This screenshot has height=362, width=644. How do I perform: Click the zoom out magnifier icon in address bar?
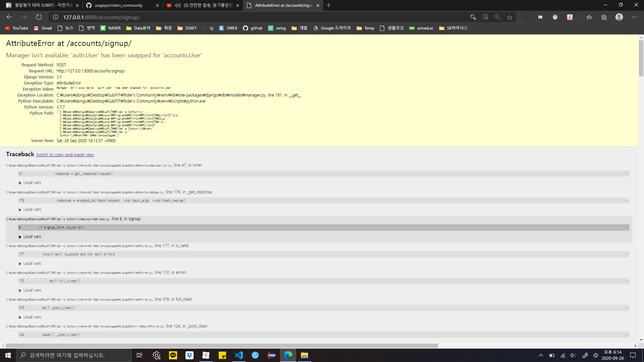497,17
